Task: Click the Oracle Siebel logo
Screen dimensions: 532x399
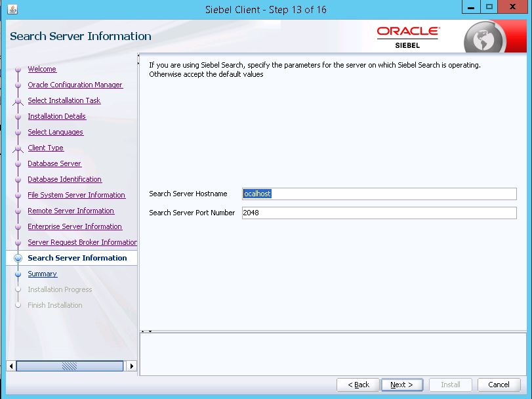Action: click(408, 37)
